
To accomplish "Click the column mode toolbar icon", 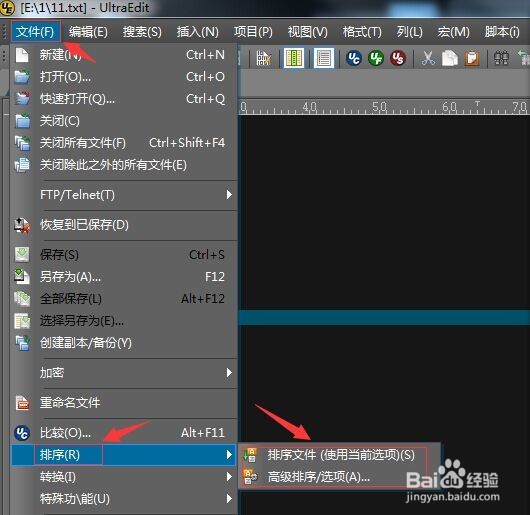I will click(294, 58).
